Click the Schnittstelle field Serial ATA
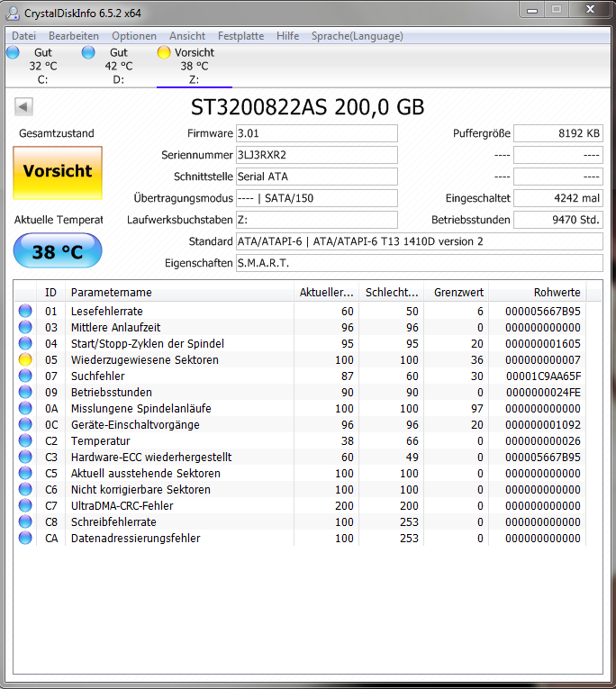This screenshot has width=616, height=689. 317,177
